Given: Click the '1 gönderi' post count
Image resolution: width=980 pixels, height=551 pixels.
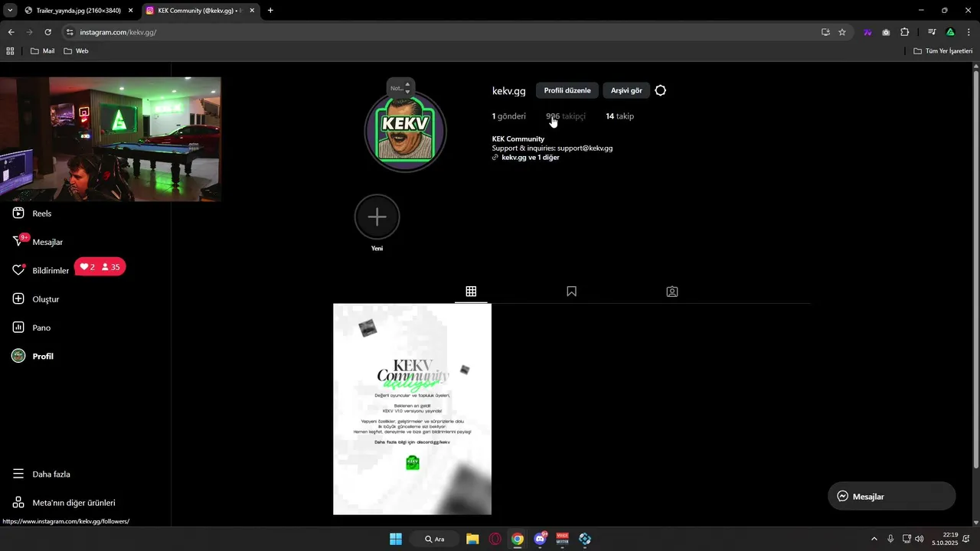Looking at the screenshot, I should (508, 116).
